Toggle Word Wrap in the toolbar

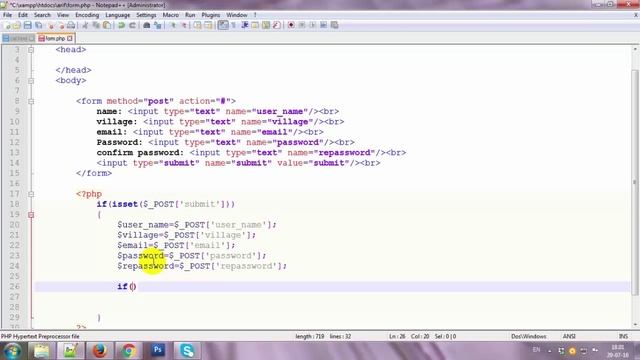(223, 25)
